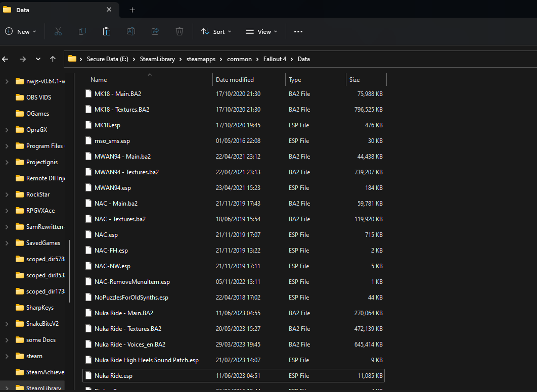Select file NoPuzzlesForOldSynths.esp
The image size is (537, 392).
(x=234, y=298)
